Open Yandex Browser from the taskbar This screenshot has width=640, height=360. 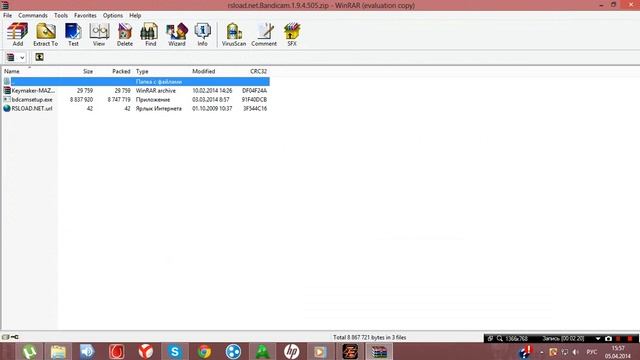coord(146,351)
